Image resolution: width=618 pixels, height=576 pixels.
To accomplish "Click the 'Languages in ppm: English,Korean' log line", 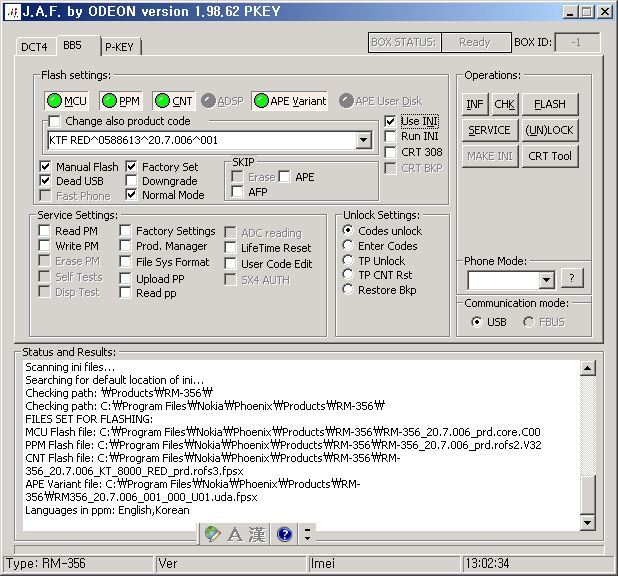I will pos(107,510).
